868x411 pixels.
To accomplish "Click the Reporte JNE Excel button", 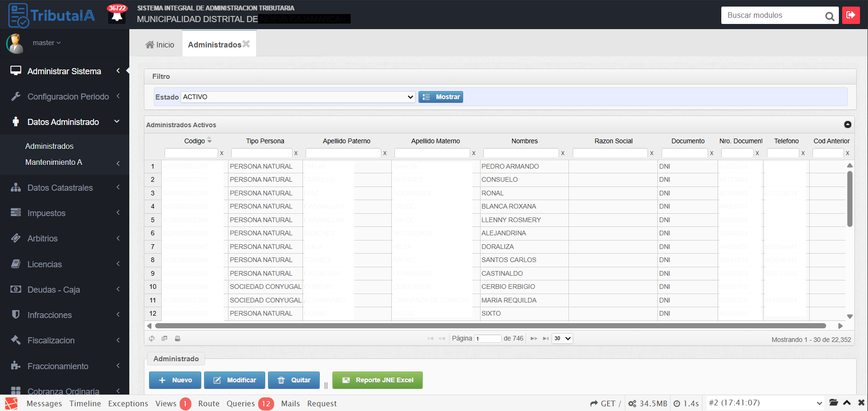I will 377,380.
